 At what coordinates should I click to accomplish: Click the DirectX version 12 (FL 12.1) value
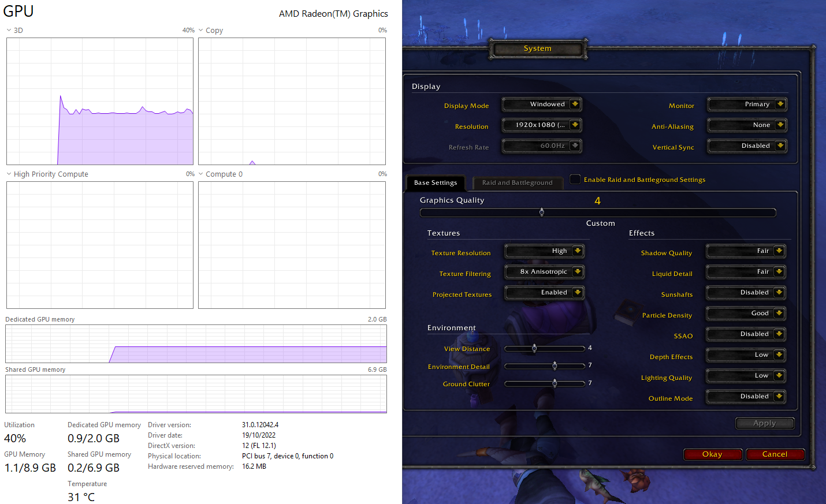[259, 446]
